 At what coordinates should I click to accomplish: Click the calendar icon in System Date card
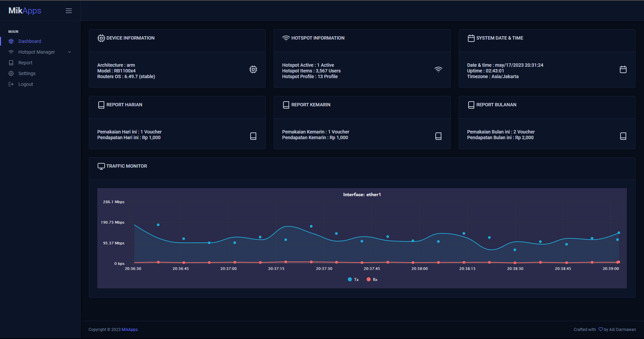[623, 69]
